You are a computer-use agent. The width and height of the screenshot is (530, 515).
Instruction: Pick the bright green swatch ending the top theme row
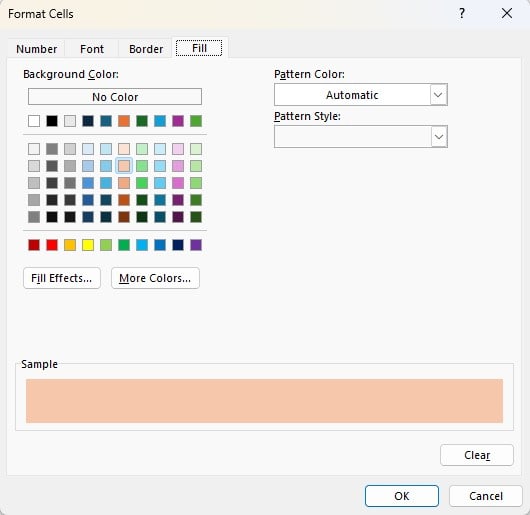pos(196,121)
